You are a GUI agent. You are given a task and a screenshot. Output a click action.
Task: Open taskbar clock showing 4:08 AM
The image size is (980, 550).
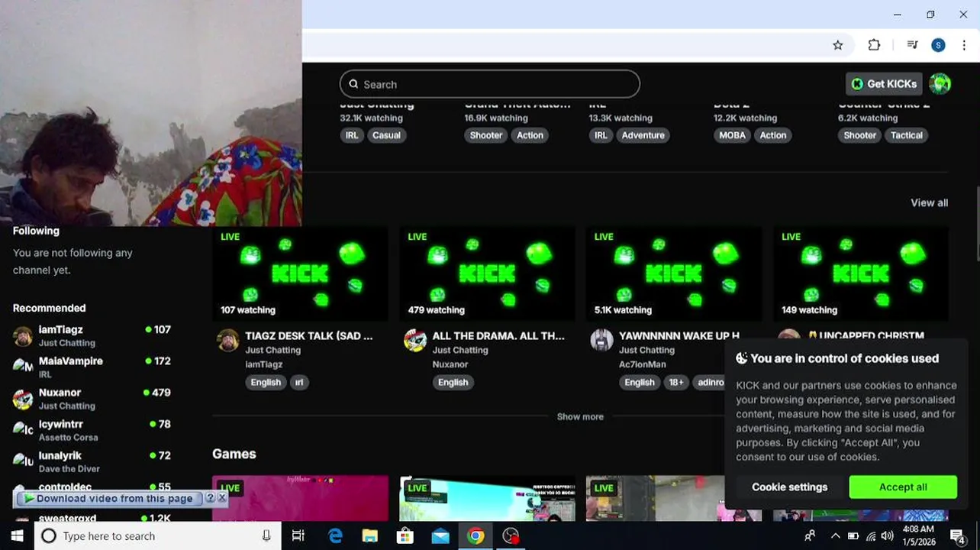click(x=918, y=535)
